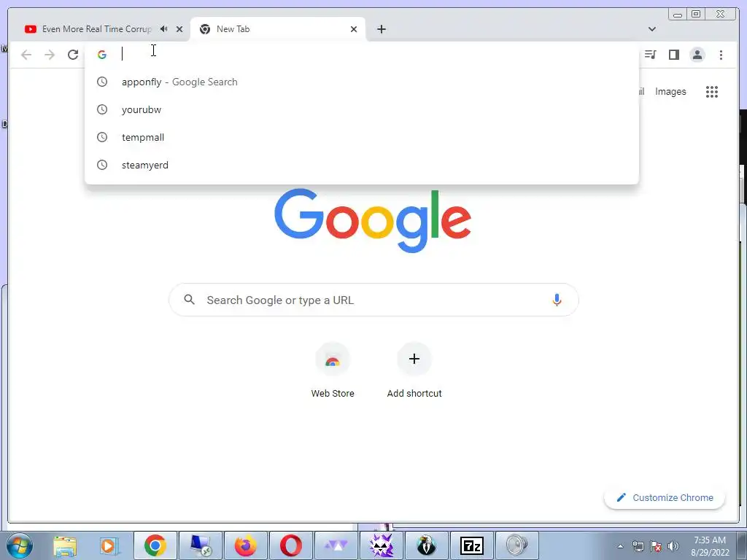Open the Action Center flag icon
The height and width of the screenshot is (560, 747).
coord(656,546)
